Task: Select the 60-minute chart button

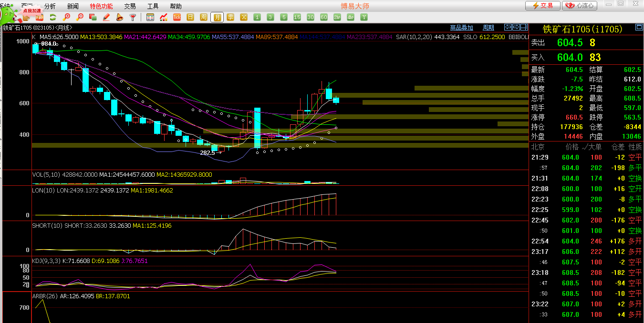Action: 324,17
